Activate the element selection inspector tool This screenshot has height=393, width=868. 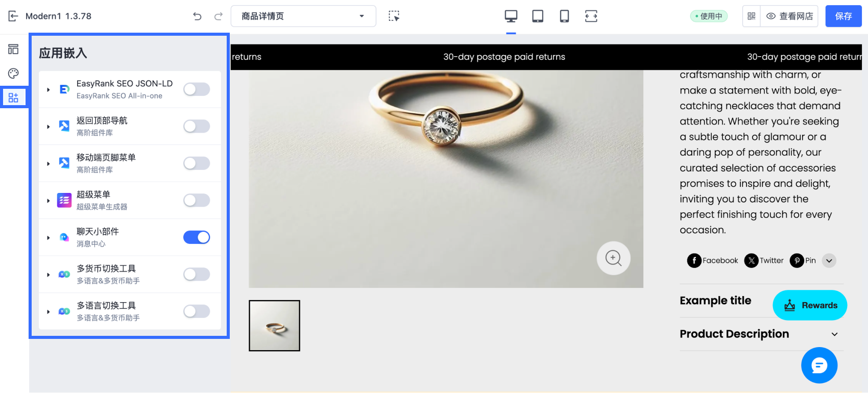tap(394, 16)
